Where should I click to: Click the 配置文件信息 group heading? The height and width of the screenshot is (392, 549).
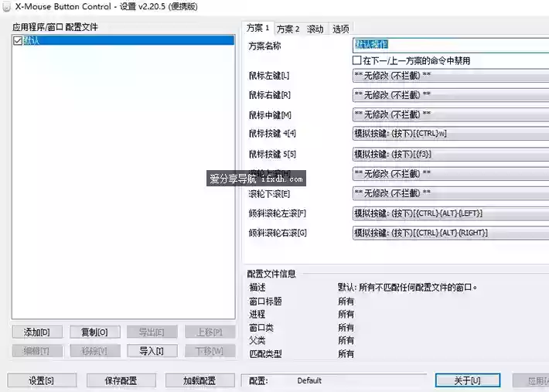[x=271, y=274]
